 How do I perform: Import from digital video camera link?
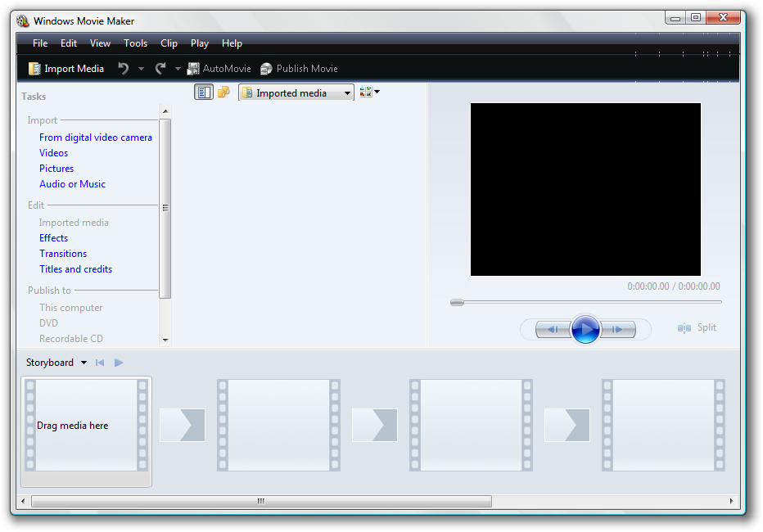[x=96, y=138]
